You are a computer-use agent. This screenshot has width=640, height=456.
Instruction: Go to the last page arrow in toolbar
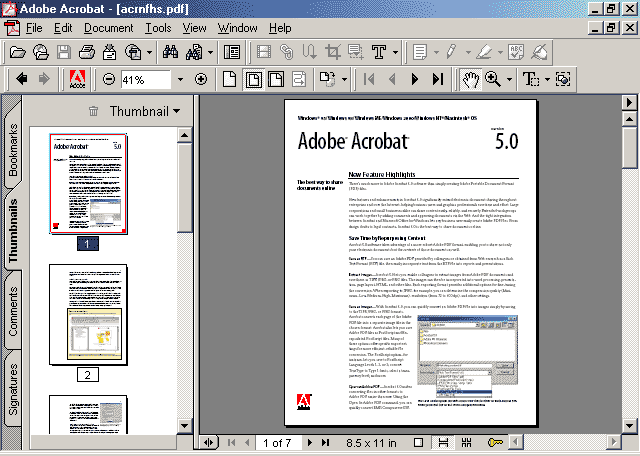(438, 79)
